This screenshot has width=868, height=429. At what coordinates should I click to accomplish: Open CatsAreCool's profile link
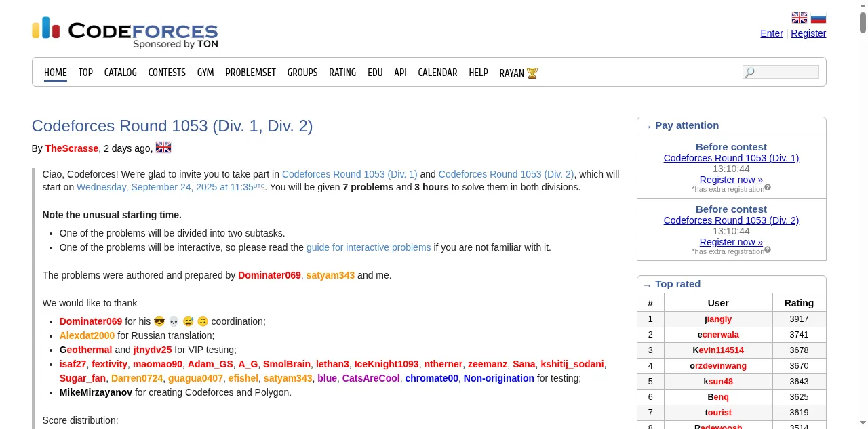[x=371, y=378]
